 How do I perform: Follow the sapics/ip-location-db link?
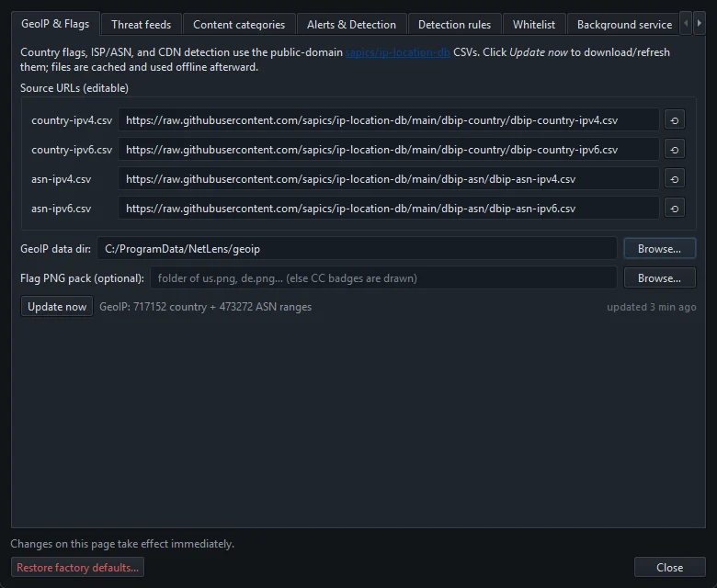[397, 52]
